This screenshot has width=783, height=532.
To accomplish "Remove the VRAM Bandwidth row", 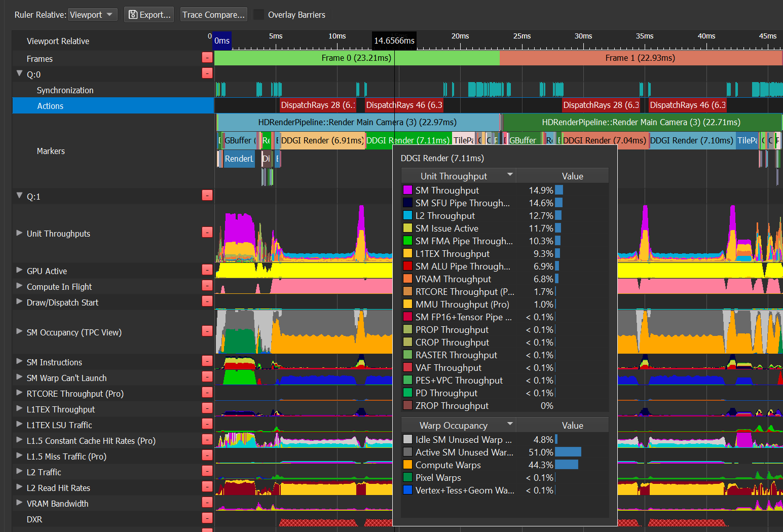I will pos(207,503).
